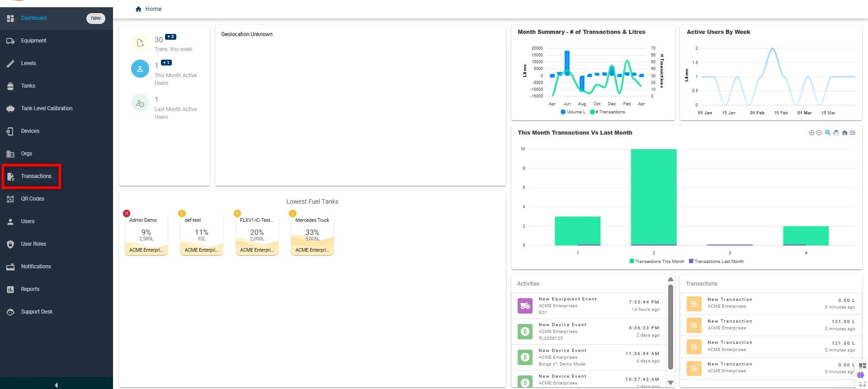This screenshot has width=868, height=389.
Task: Open the device event for FL2000125
Action: point(589,332)
